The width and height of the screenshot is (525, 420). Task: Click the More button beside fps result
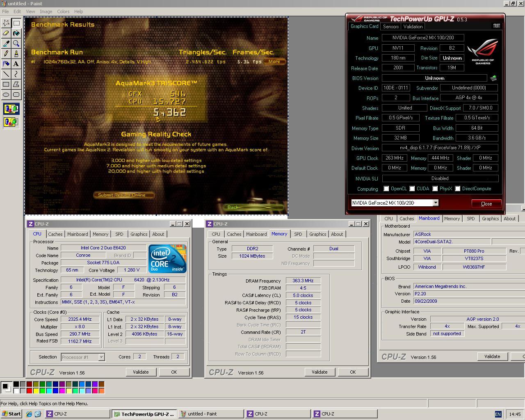click(274, 62)
